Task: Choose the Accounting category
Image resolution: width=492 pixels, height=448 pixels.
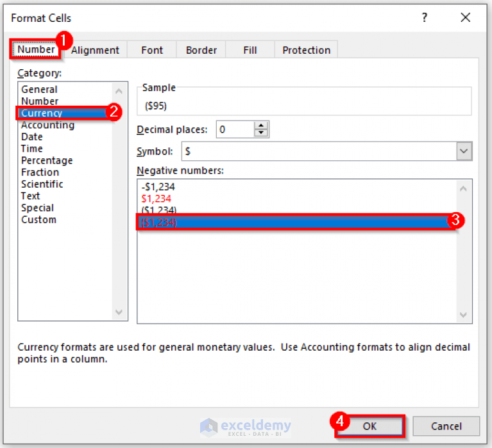Action: (65, 125)
